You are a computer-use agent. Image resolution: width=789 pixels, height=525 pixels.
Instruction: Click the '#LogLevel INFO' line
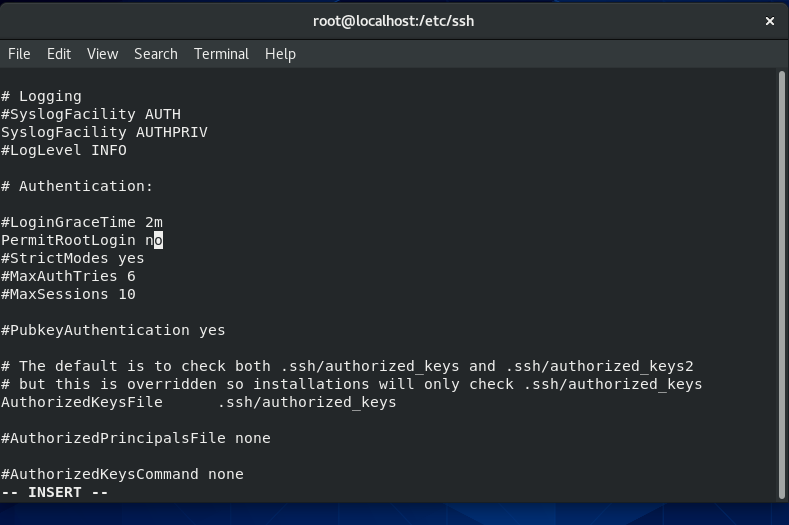[64, 151]
